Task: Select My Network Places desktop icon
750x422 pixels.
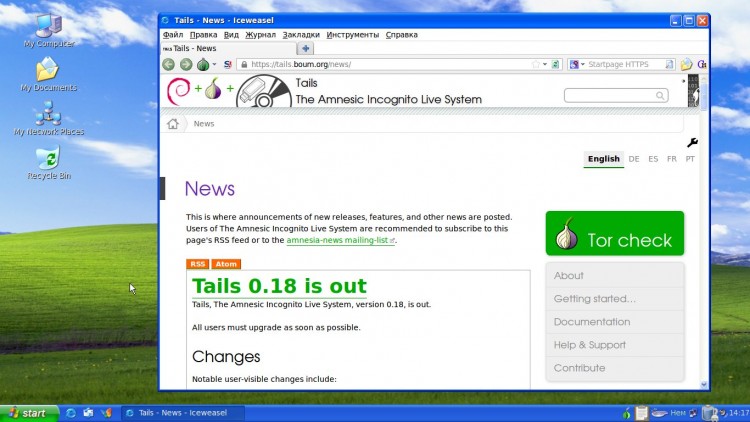Action: click(x=49, y=118)
